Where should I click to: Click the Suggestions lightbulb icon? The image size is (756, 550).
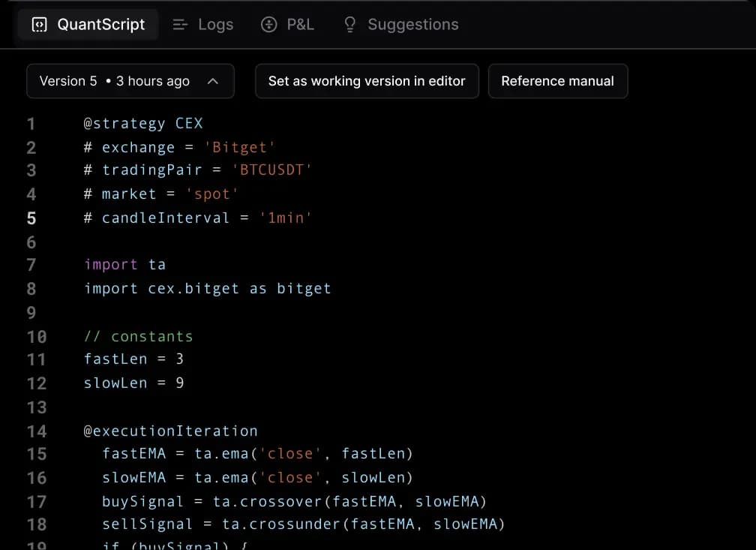tap(349, 24)
